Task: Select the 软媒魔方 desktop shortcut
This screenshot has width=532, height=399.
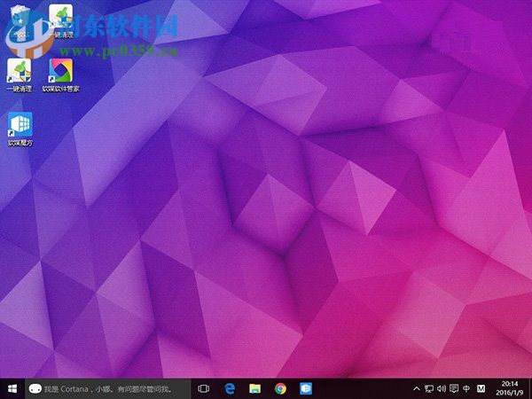Action: [20, 129]
